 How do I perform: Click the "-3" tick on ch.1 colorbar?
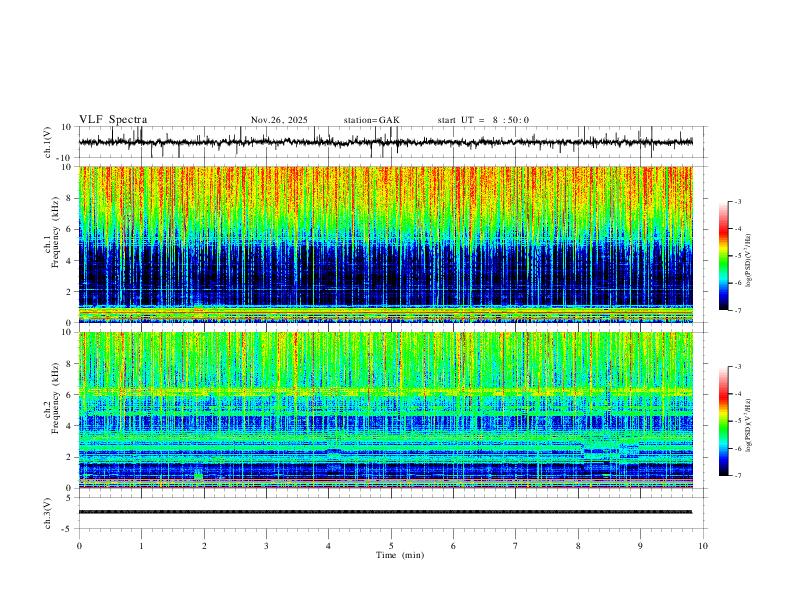(737, 201)
